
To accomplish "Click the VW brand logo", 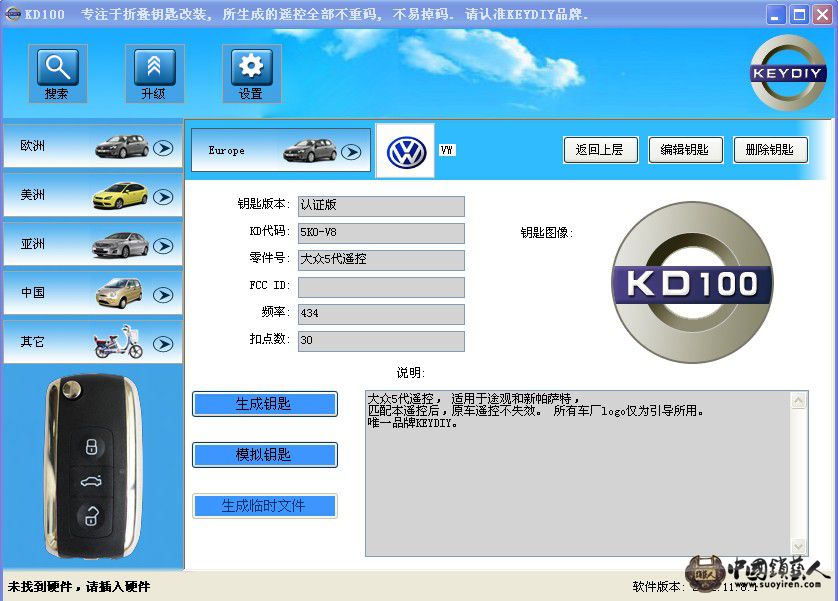I will pos(406,151).
